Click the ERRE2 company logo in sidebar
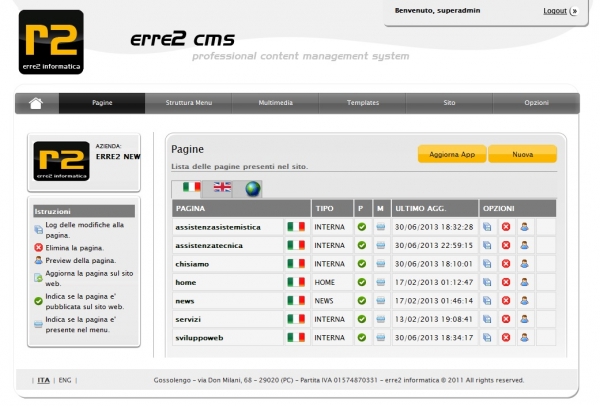 click(62, 161)
